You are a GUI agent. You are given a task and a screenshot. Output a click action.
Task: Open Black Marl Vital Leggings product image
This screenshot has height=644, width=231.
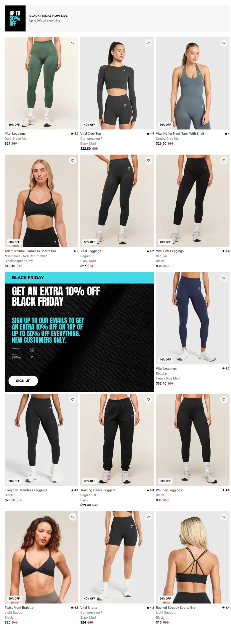tap(117, 201)
